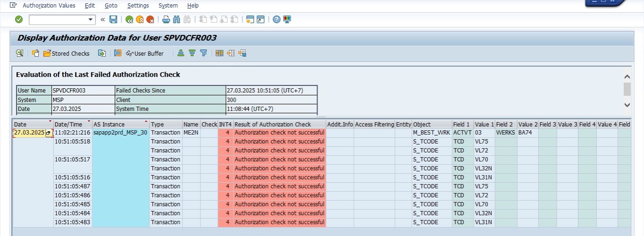Click the Date column header
The width and height of the screenshot is (644, 236).
(33, 125)
